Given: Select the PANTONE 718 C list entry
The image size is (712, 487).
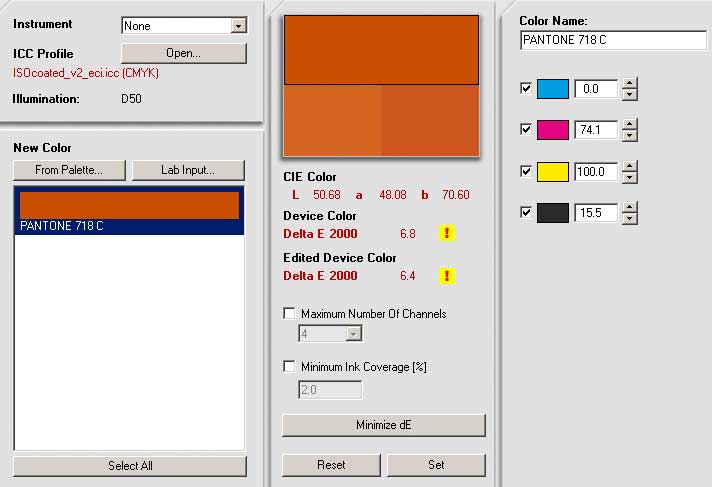Looking at the screenshot, I should [129, 211].
